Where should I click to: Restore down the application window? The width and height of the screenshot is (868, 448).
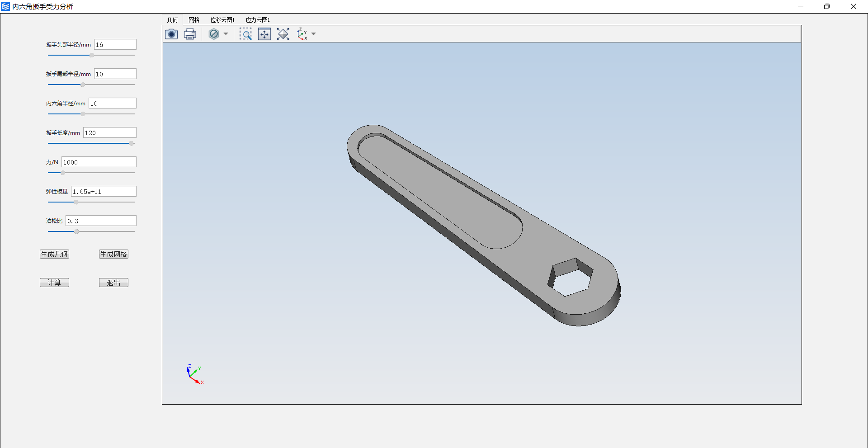pyautogui.click(x=827, y=6)
